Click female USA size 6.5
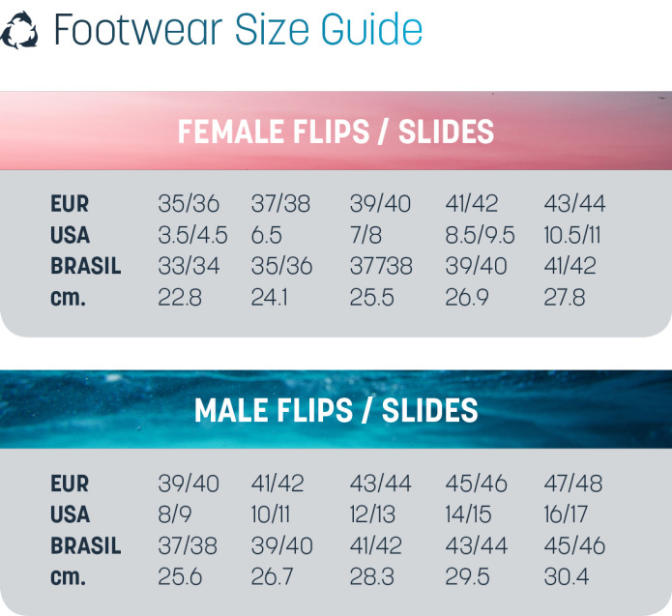 click(267, 235)
